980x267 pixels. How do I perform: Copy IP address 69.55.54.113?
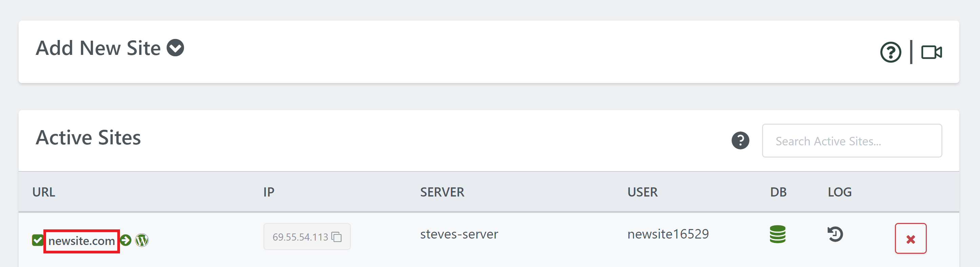337,237
